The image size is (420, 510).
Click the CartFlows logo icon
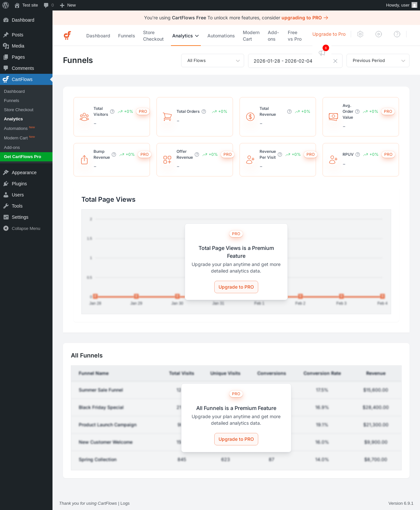[x=67, y=35]
